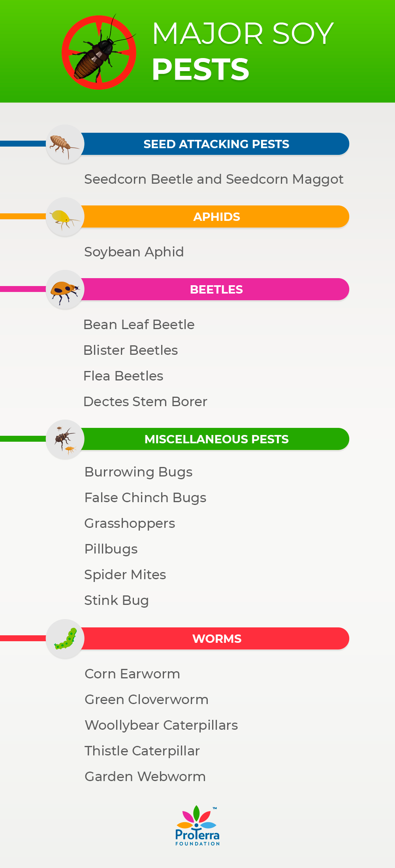This screenshot has width=395, height=868.
Task: Click the Soybean Aphid entry
Action: (x=134, y=252)
